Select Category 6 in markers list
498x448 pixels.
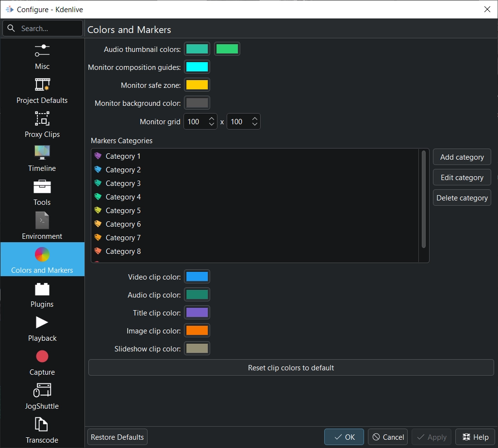click(x=255, y=224)
